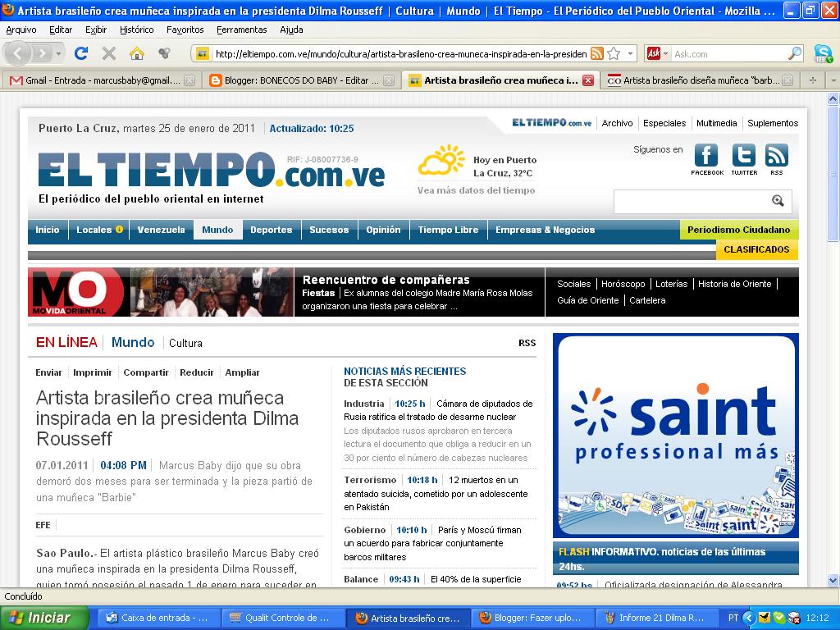This screenshot has width=840, height=630.
Task: Open a new browser tab with plus
Action: coord(813,80)
